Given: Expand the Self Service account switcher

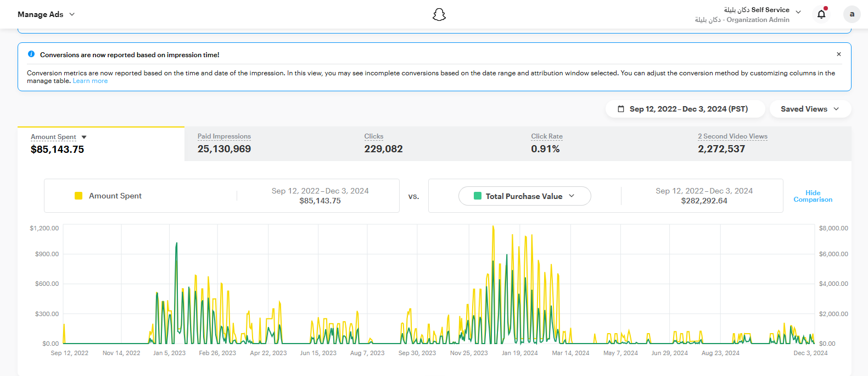Looking at the screenshot, I should tap(798, 12).
